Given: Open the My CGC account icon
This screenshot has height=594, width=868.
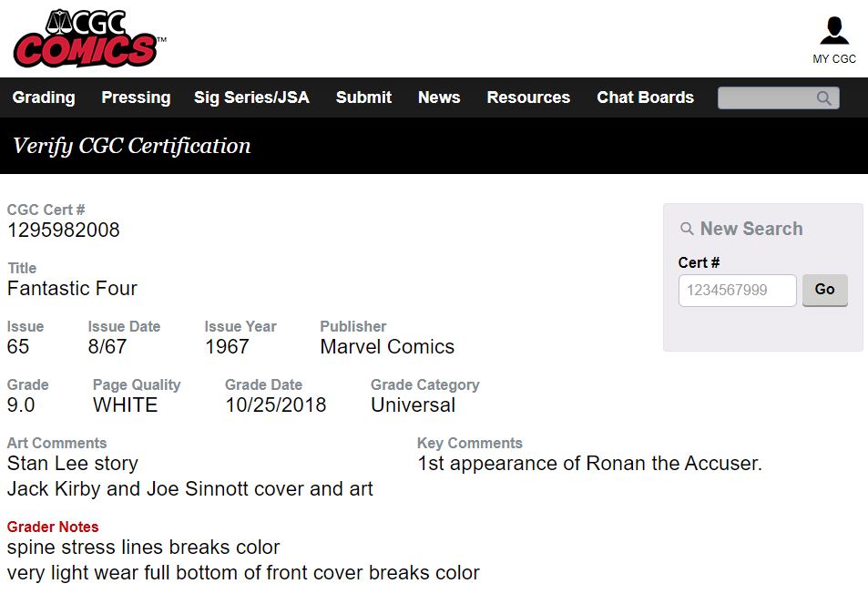Looking at the screenshot, I should pyautogui.click(x=833, y=31).
